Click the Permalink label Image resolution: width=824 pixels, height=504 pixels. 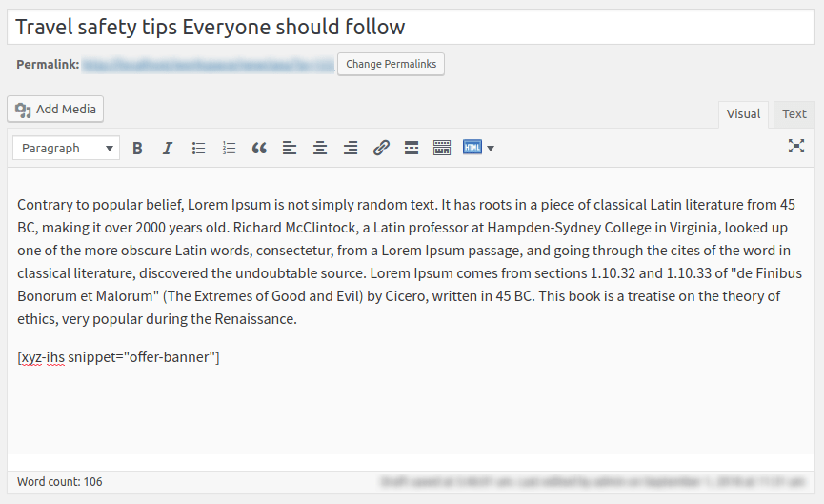tap(48, 65)
